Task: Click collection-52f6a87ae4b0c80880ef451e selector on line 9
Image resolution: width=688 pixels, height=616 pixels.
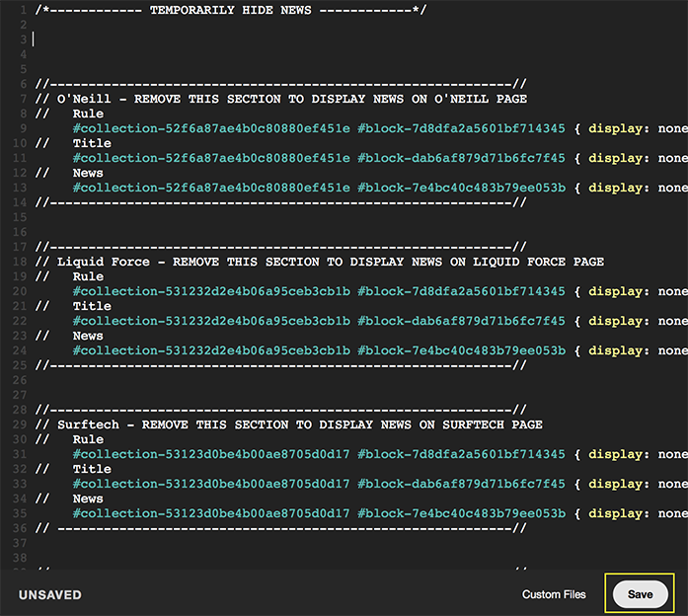Action: 211,128
